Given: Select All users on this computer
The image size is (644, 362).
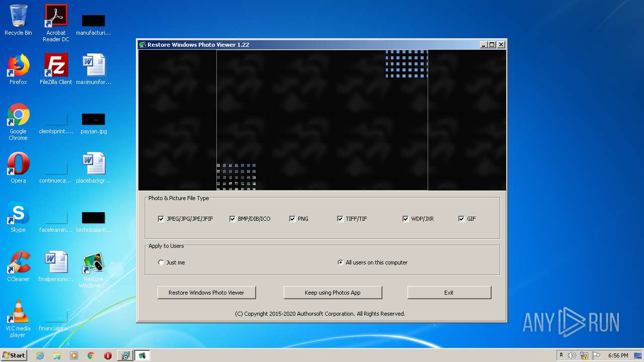Looking at the screenshot, I should point(341,262).
